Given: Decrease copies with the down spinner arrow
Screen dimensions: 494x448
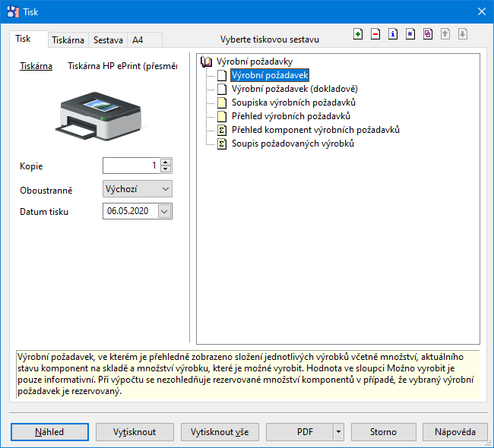Looking at the screenshot, I should coord(166,169).
